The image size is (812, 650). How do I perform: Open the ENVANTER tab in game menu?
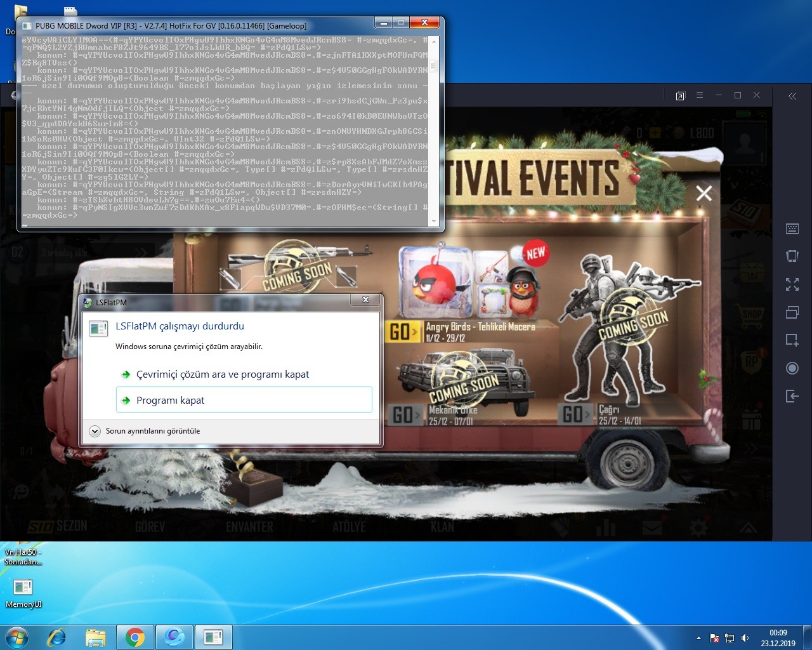[249, 527]
